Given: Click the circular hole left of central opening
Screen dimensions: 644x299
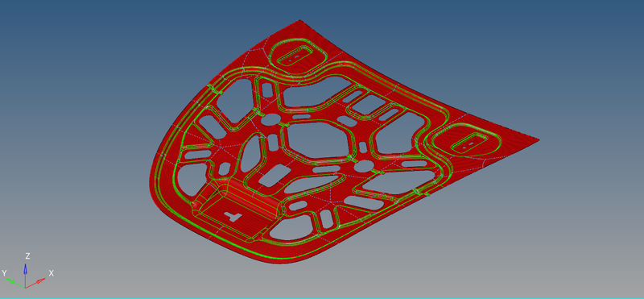Looking at the screenshot, I should pyautogui.click(x=270, y=118).
